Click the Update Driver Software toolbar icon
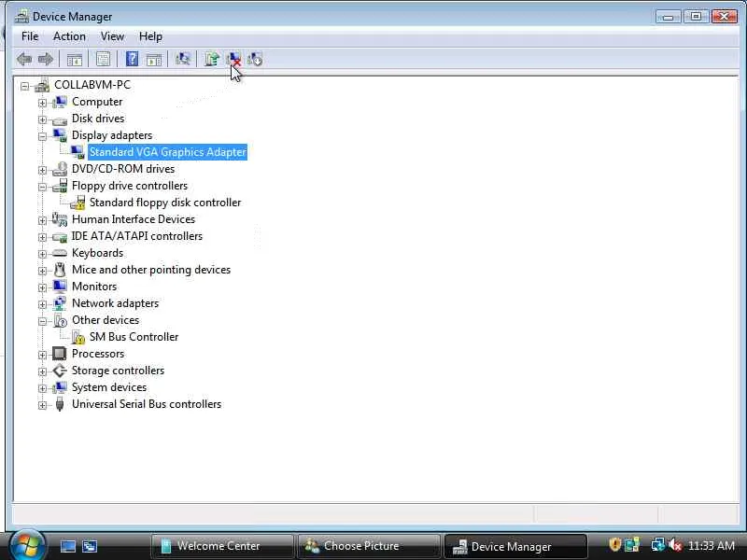This screenshot has width=747, height=560. 212,59
